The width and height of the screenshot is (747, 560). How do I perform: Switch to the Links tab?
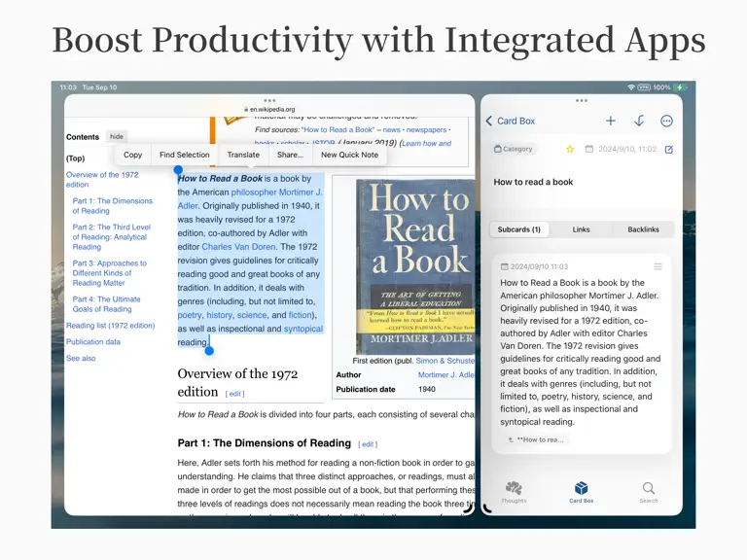(x=581, y=229)
